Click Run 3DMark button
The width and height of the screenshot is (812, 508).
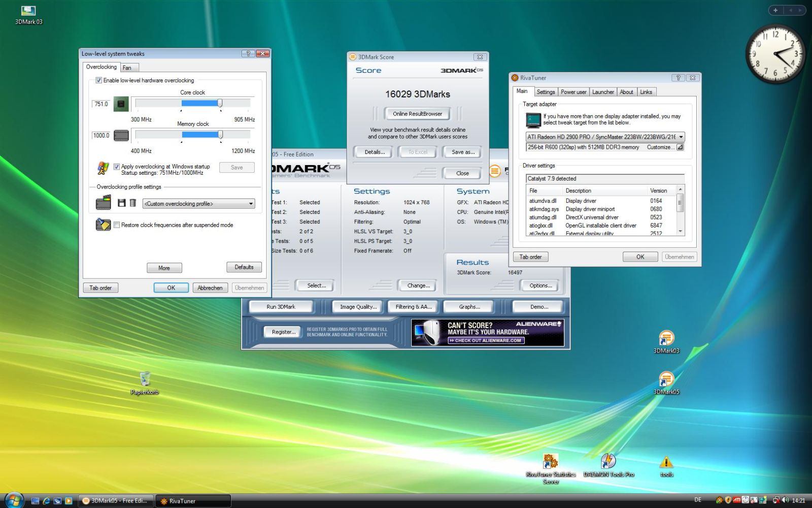281,307
